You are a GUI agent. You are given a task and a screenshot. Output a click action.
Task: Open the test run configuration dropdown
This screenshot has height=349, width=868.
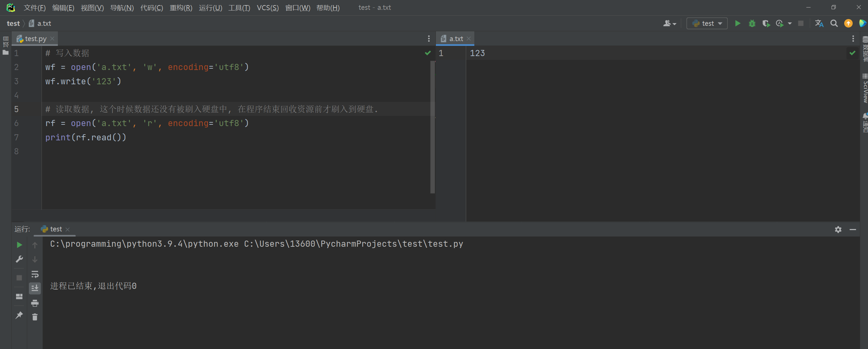tap(707, 23)
